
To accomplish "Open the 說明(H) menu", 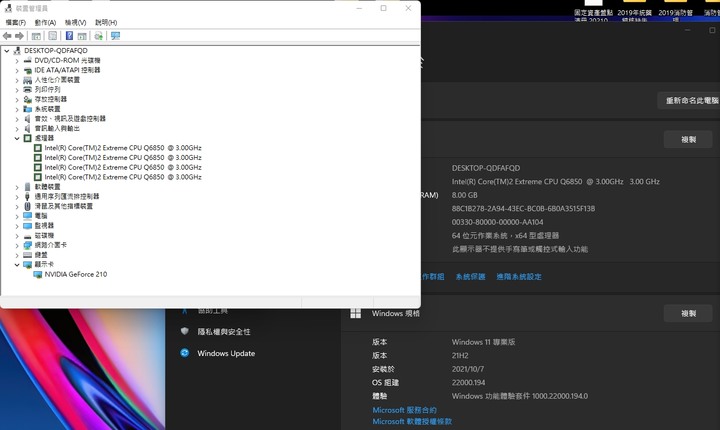I will pyautogui.click(x=106, y=22).
